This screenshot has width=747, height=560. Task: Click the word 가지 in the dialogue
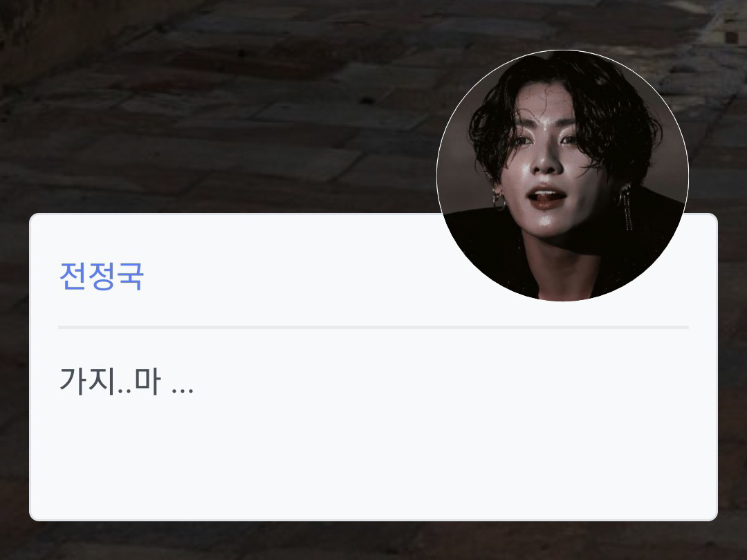86,381
